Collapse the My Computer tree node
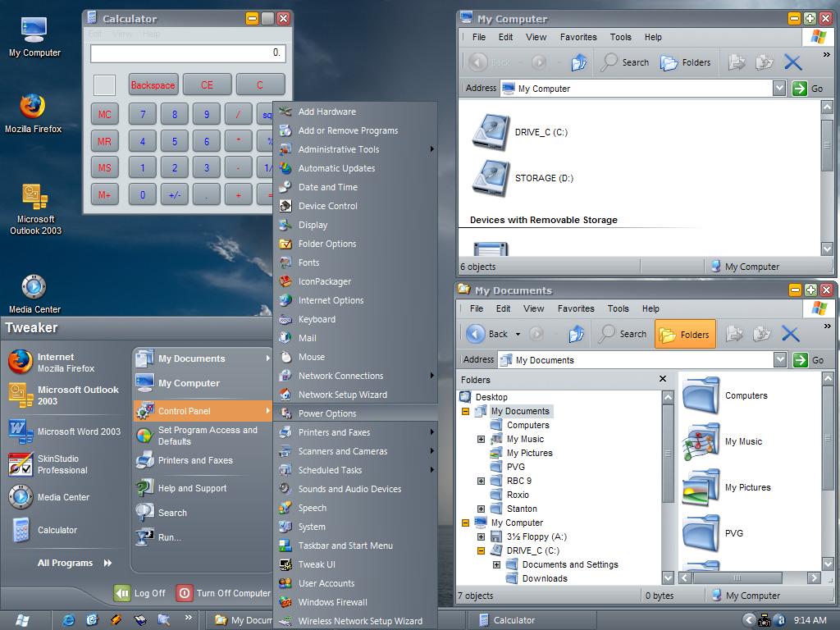The height and width of the screenshot is (630, 840). [x=465, y=523]
